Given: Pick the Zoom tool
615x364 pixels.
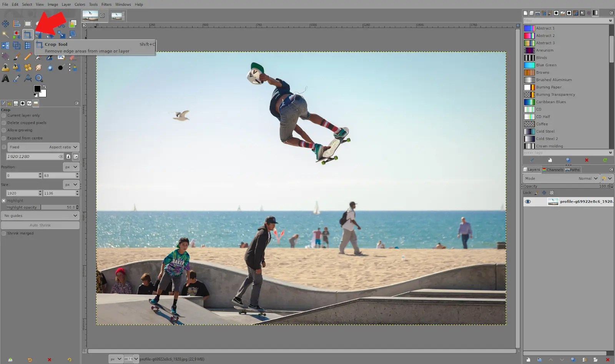Looking at the screenshot, I should [x=39, y=78].
